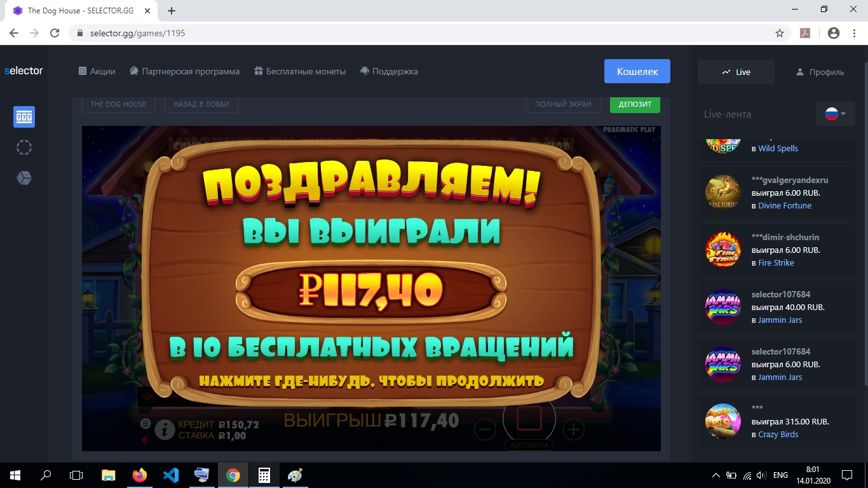Viewport: 868px width, 488px height.
Task: Click the green ДЕПОЗИТ button
Action: [635, 104]
